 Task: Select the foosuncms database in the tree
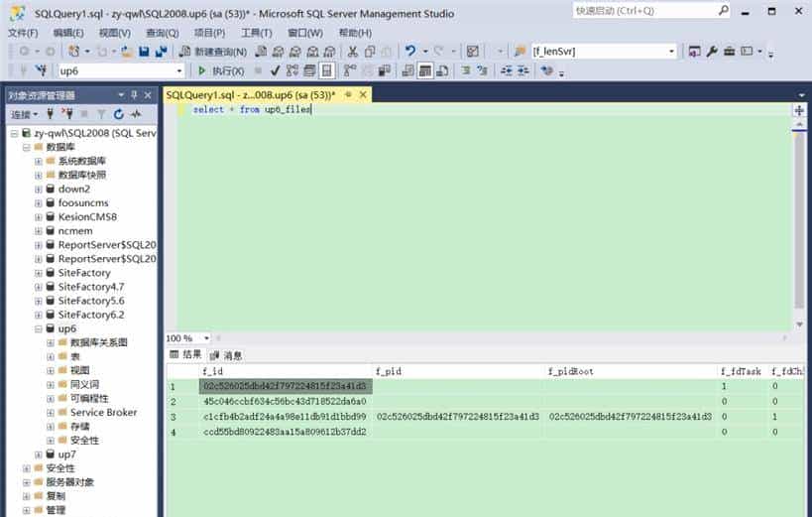83,203
